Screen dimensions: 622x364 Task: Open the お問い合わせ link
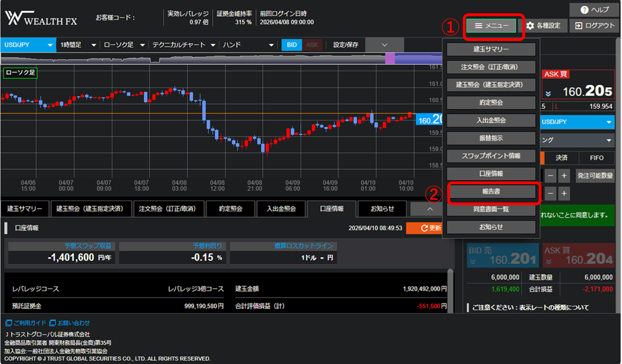(70, 323)
